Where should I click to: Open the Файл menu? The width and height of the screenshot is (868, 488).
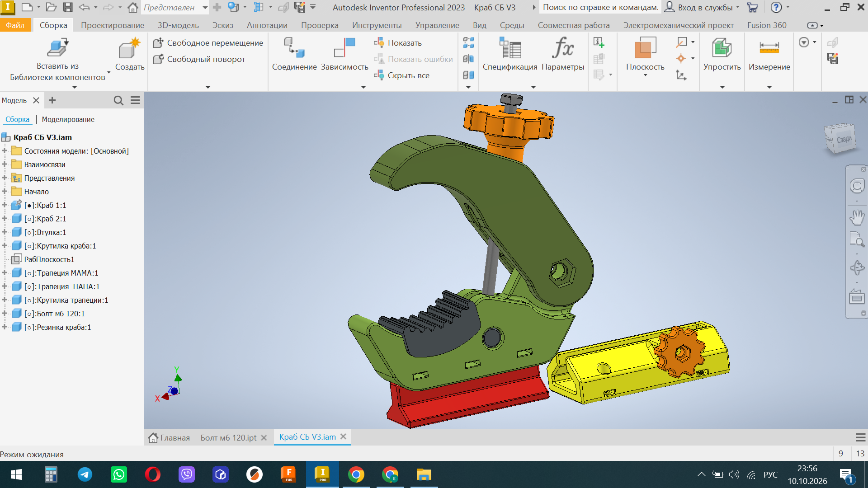click(15, 25)
